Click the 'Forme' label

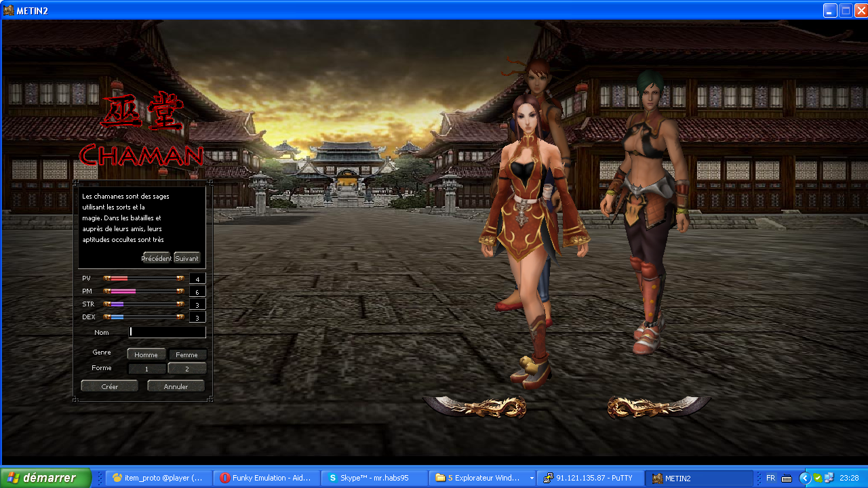point(102,368)
